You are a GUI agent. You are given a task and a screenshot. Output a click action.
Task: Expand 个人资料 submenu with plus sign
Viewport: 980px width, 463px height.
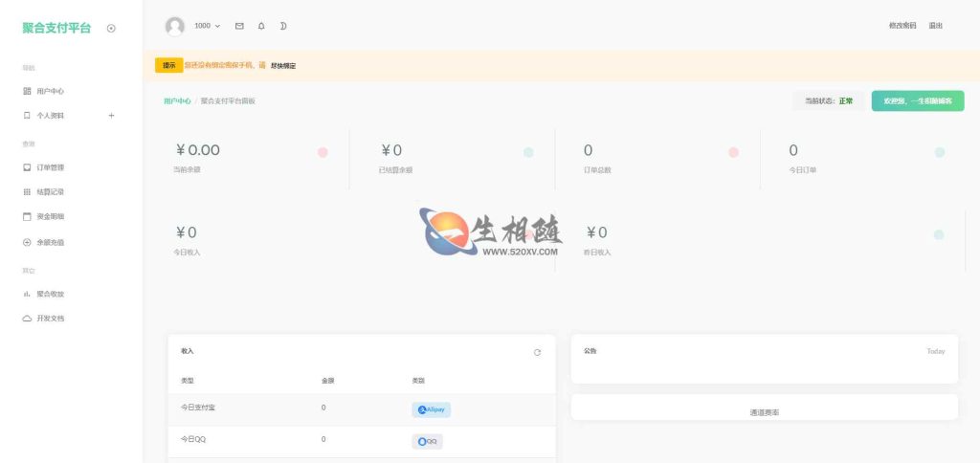111,116
